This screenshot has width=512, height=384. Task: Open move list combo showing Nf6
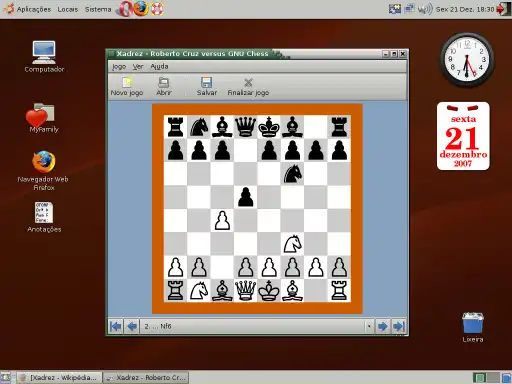pos(257,326)
